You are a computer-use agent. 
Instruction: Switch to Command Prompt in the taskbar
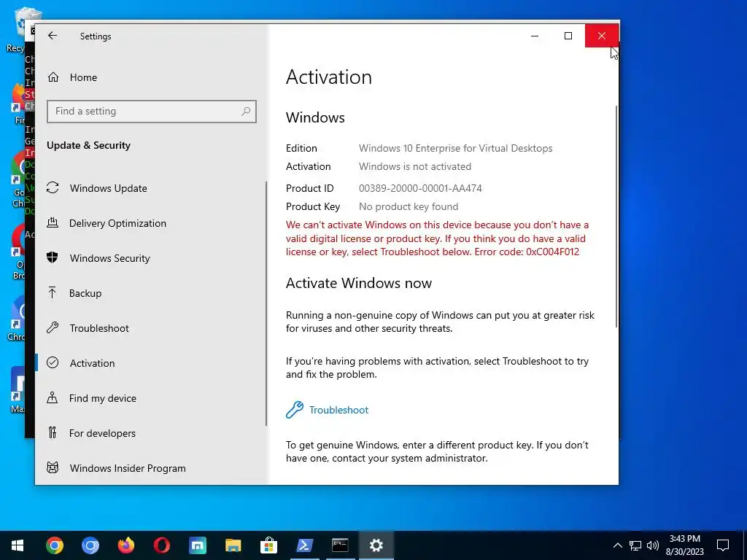click(340, 545)
